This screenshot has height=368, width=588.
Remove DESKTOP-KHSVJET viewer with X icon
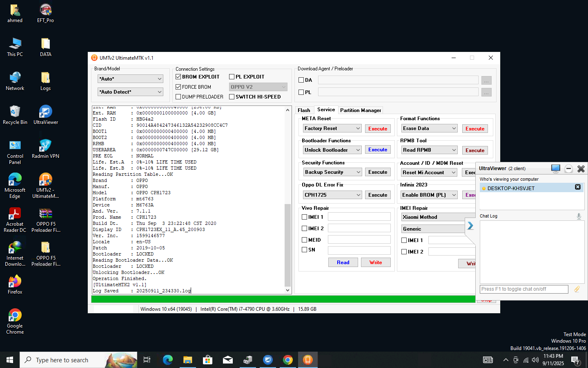[x=577, y=187]
